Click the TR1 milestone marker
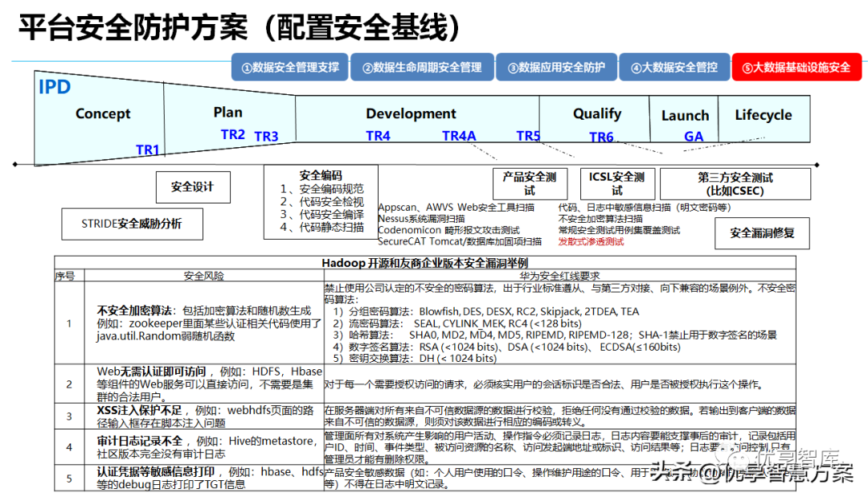This screenshot has width=868, height=497. (x=148, y=150)
